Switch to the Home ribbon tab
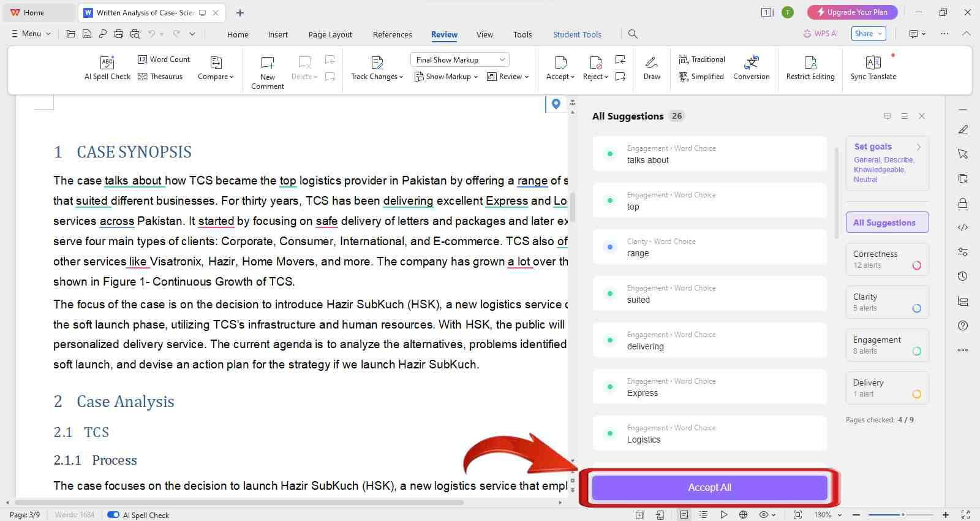Viewport: 980px width, 521px height. tap(238, 34)
